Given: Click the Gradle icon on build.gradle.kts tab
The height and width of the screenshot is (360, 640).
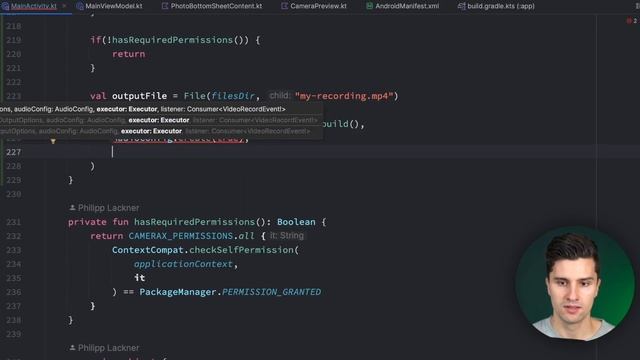Looking at the screenshot, I should (x=461, y=6).
